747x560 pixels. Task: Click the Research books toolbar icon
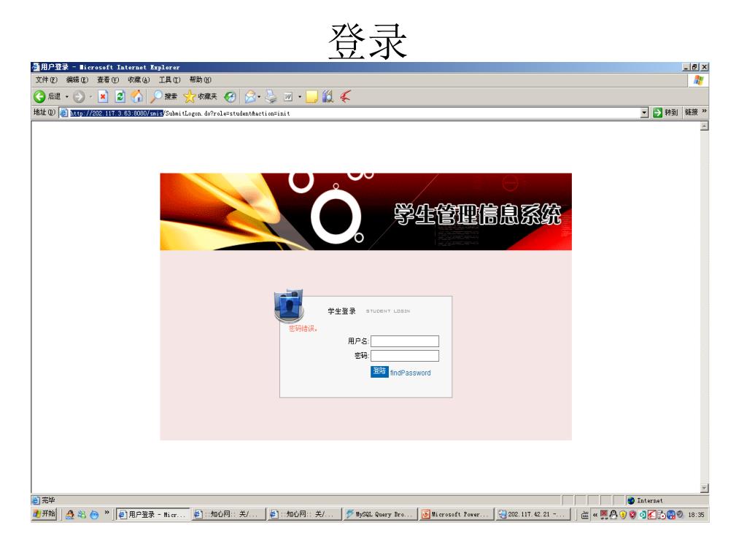pos(328,97)
